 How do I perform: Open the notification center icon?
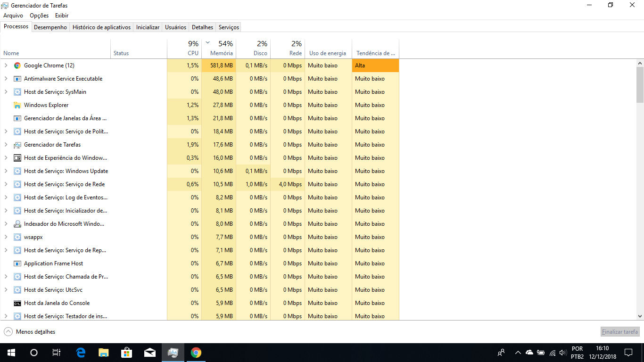coord(628,353)
